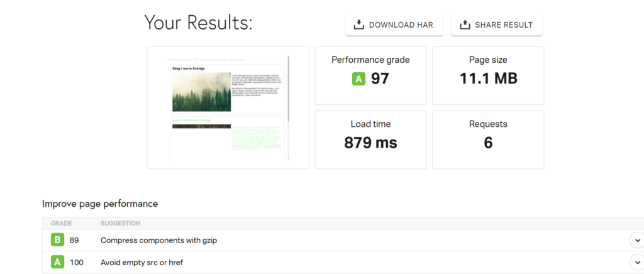Screen dimensions: 644x274
Task: Select the green B grade badge
Action: tap(58, 240)
